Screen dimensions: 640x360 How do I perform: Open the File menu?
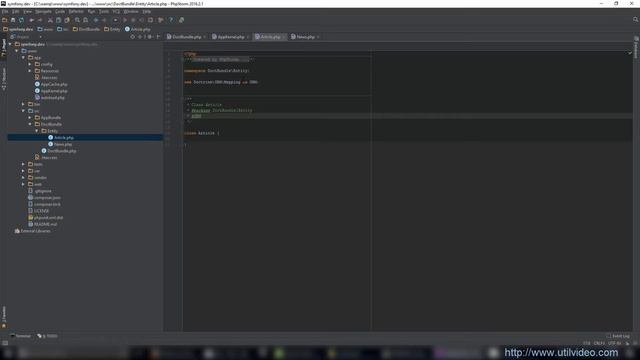point(5,11)
